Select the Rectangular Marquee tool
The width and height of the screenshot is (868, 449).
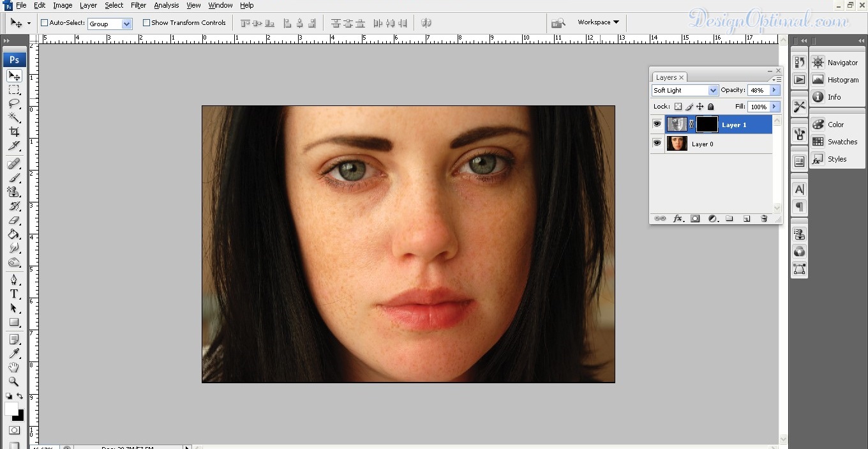tap(14, 90)
